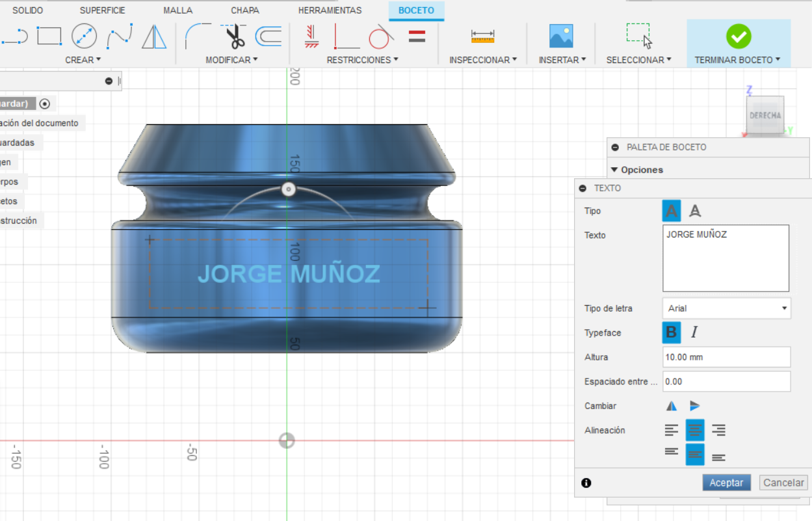The image size is (812, 521).
Task: Click the Aceptar button
Action: coord(726,483)
